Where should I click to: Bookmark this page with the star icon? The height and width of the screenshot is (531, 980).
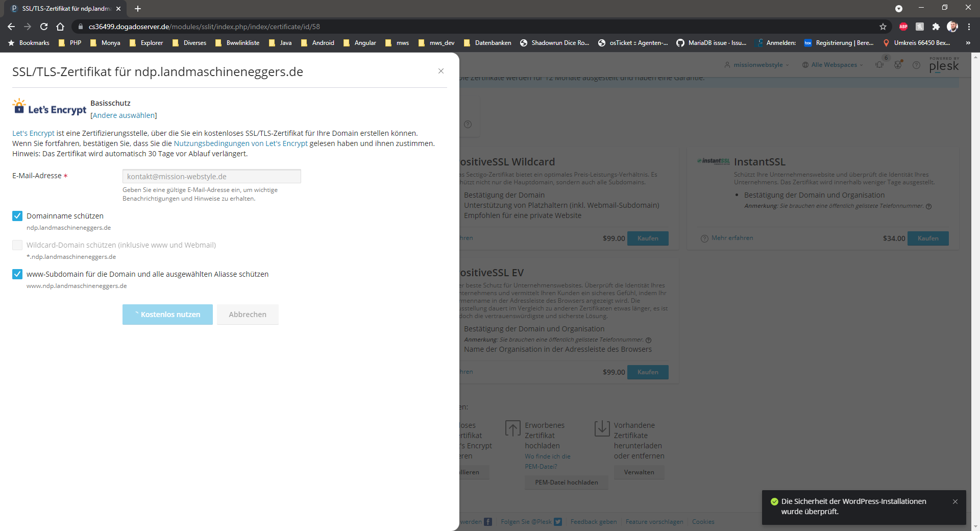point(883,27)
